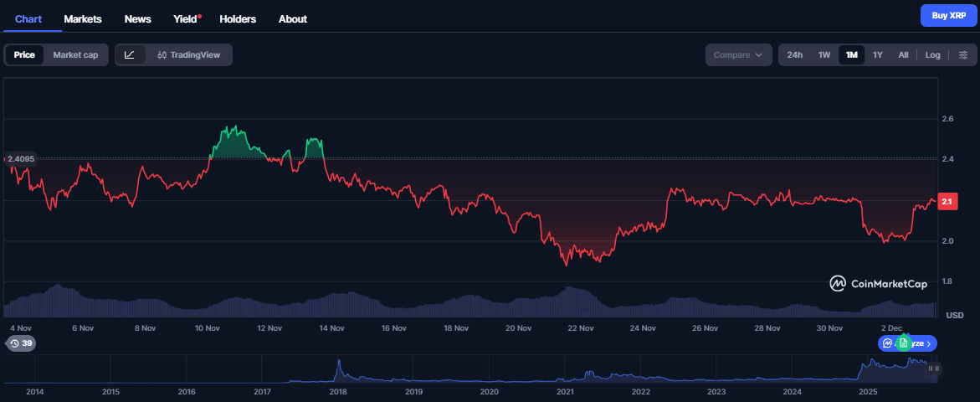Click the green document icon near Analyze
Screen dimensions: 980x402
click(903, 343)
